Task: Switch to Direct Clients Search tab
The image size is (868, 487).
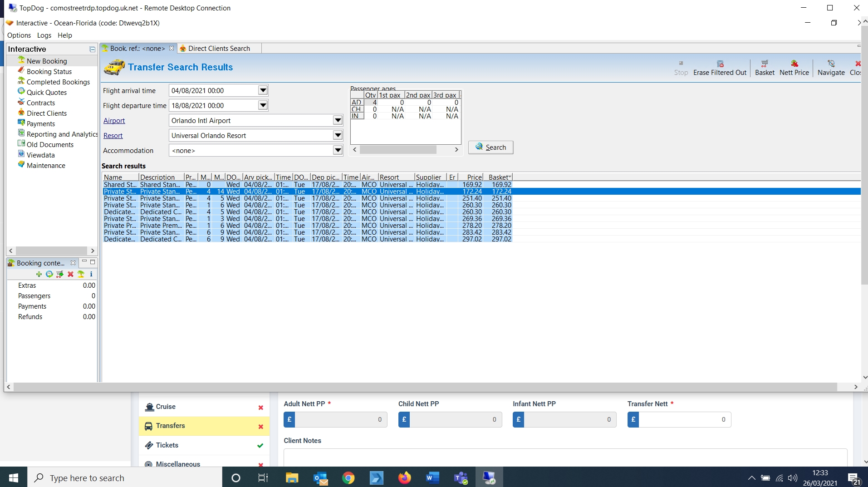Action: tap(219, 49)
